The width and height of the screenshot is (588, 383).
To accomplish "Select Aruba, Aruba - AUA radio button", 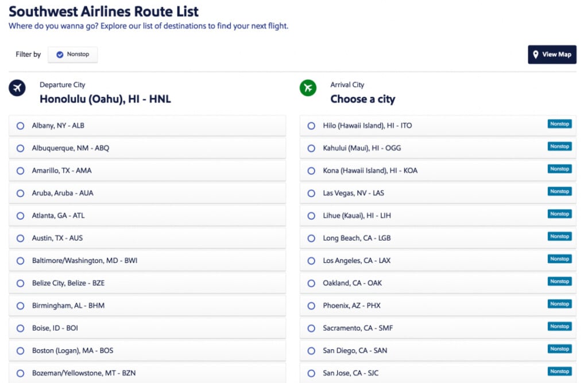I will (20, 193).
